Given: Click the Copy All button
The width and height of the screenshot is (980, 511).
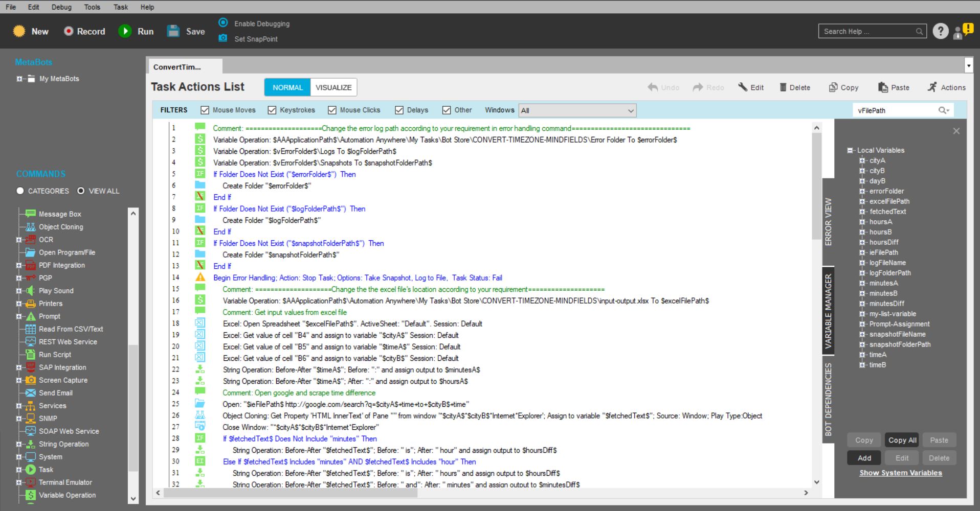Looking at the screenshot, I should 902,440.
